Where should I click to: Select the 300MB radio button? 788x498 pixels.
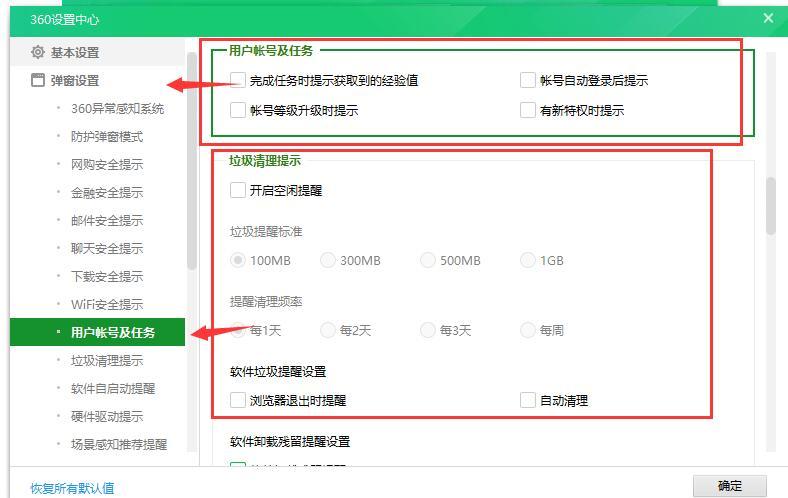[x=328, y=260]
